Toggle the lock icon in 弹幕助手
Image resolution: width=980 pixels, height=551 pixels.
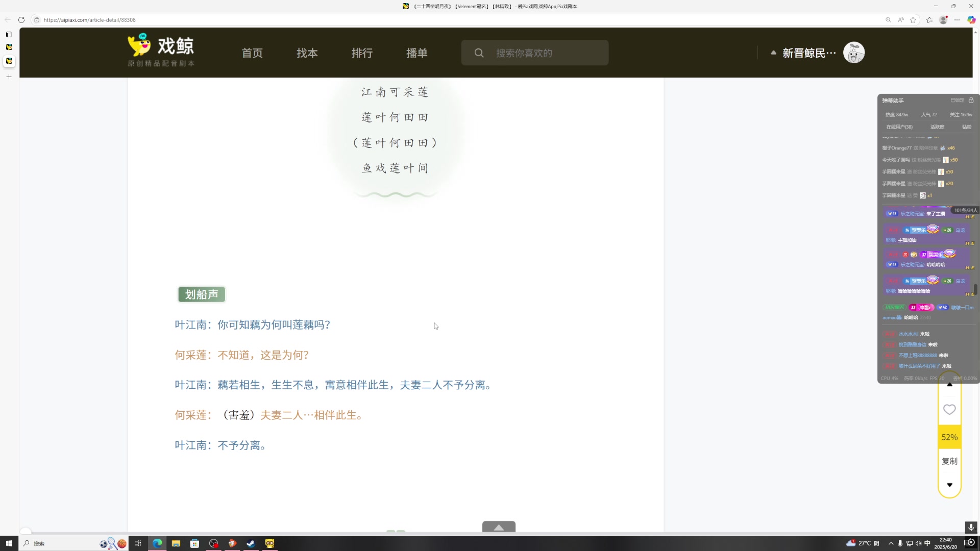tap(971, 101)
